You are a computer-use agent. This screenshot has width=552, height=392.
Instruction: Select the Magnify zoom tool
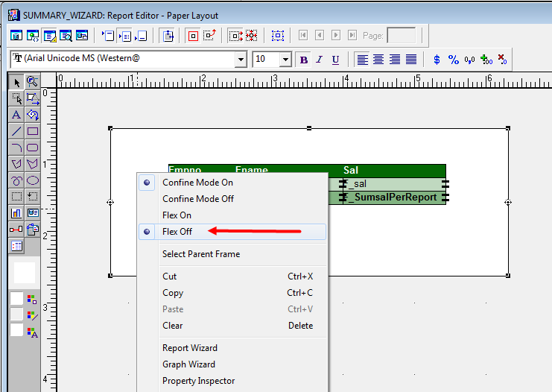[32, 81]
